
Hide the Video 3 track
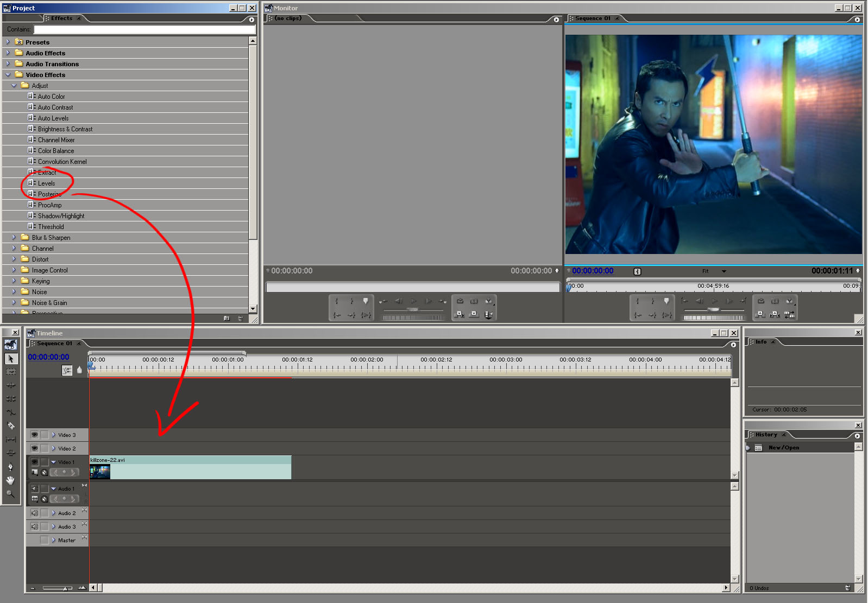point(34,435)
